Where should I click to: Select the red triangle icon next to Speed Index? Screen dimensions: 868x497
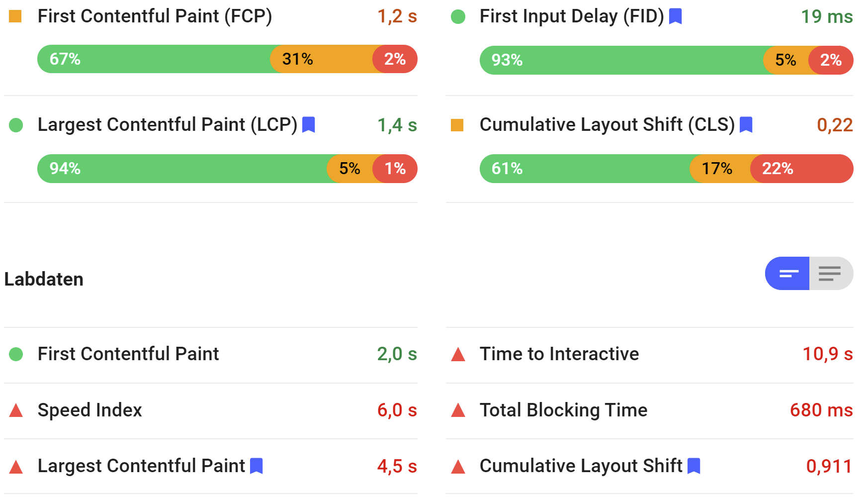click(x=16, y=410)
